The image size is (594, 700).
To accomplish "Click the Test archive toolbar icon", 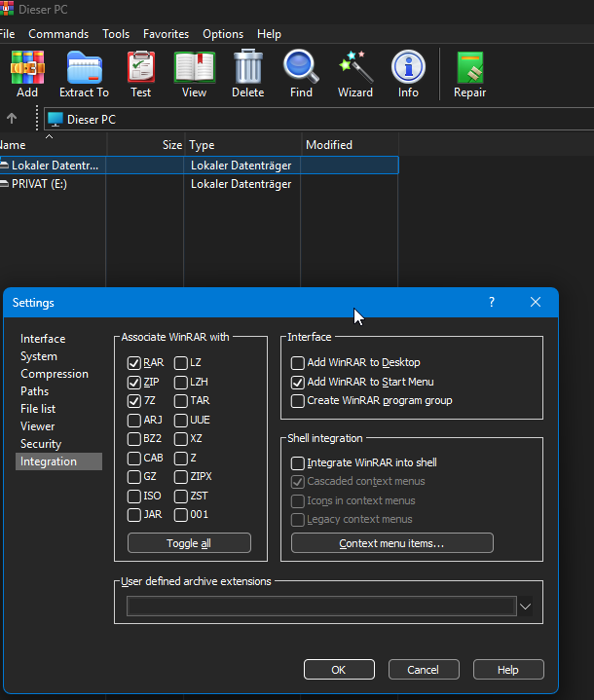I will (x=141, y=67).
